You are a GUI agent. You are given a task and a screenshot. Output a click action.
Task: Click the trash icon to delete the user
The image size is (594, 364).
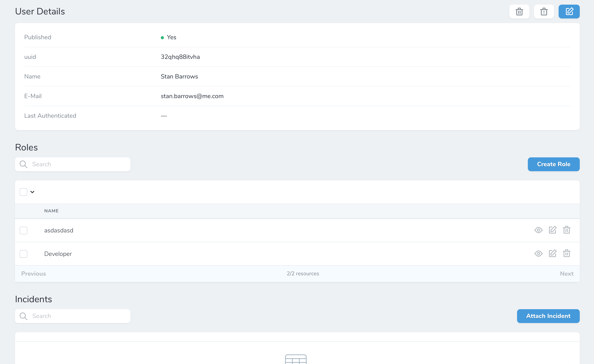(x=519, y=11)
